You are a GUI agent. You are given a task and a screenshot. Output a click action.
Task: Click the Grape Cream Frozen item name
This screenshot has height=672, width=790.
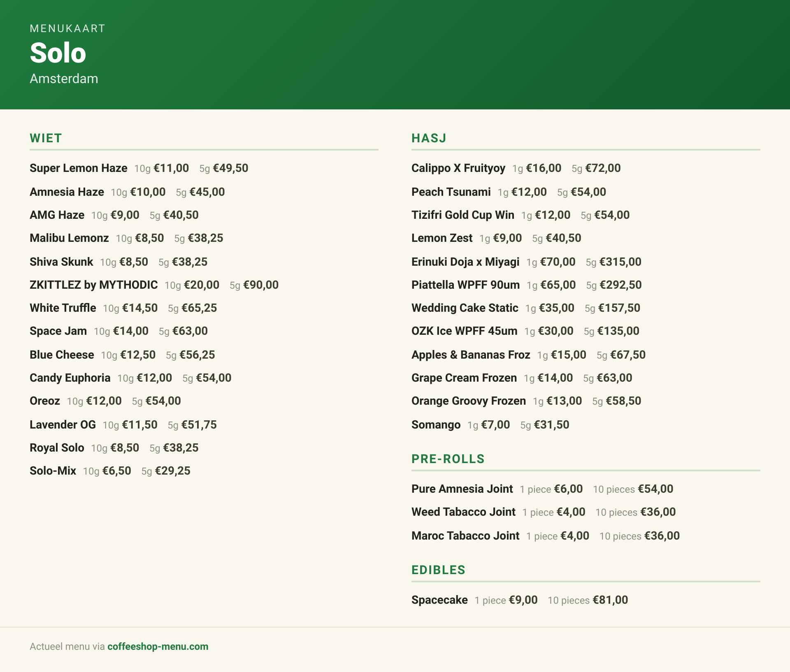[464, 378]
